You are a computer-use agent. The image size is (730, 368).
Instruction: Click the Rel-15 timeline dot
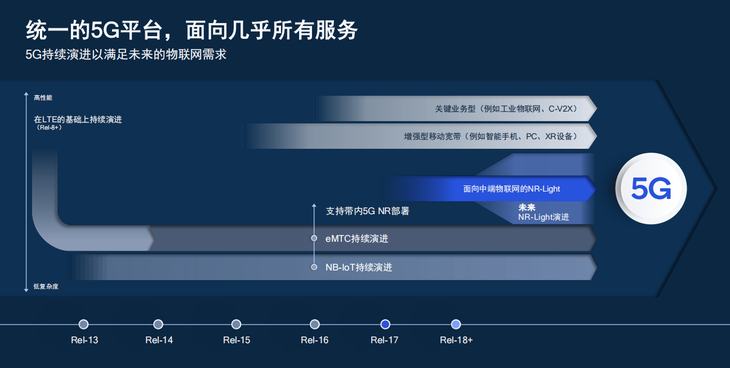tap(236, 324)
